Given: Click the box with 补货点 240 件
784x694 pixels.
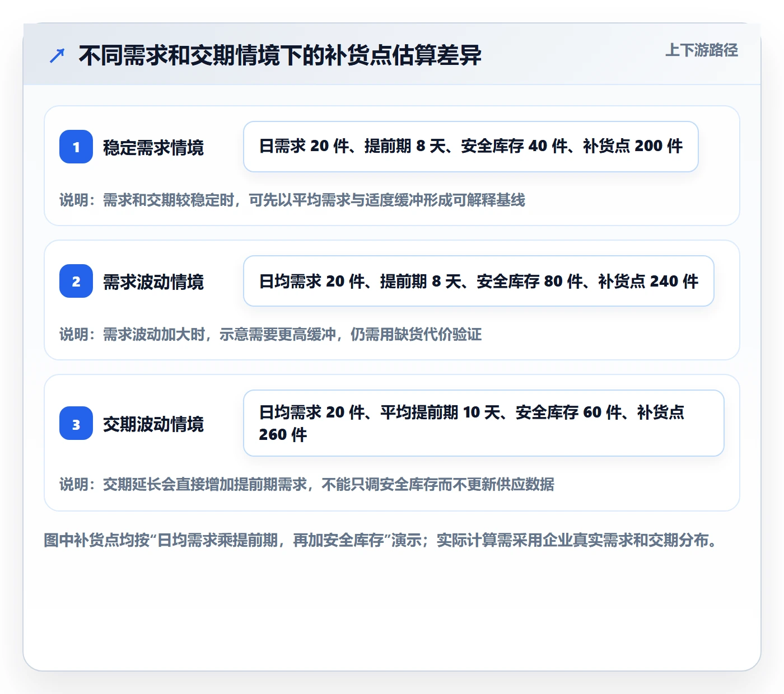Looking at the screenshot, I should point(479,281).
